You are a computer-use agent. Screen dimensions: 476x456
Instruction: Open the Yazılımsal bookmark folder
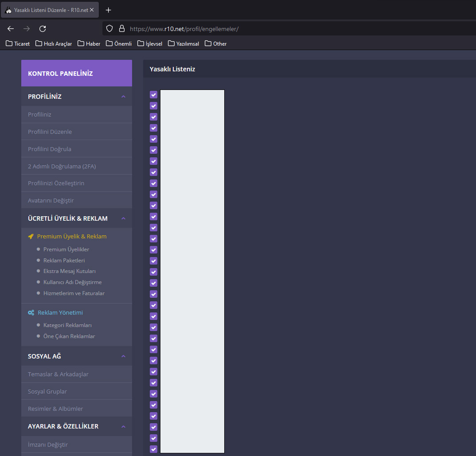click(x=183, y=44)
